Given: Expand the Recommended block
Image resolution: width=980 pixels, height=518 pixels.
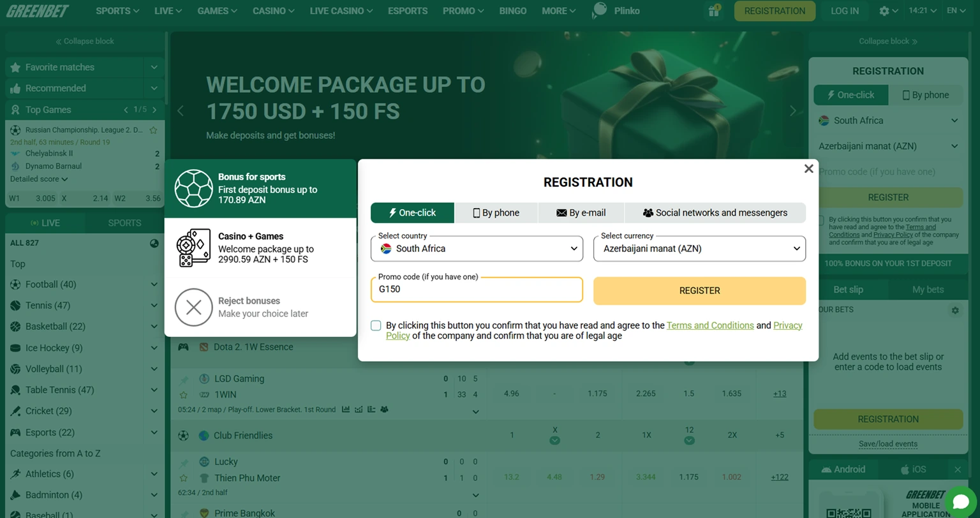Looking at the screenshot, I should click(154, 88).
